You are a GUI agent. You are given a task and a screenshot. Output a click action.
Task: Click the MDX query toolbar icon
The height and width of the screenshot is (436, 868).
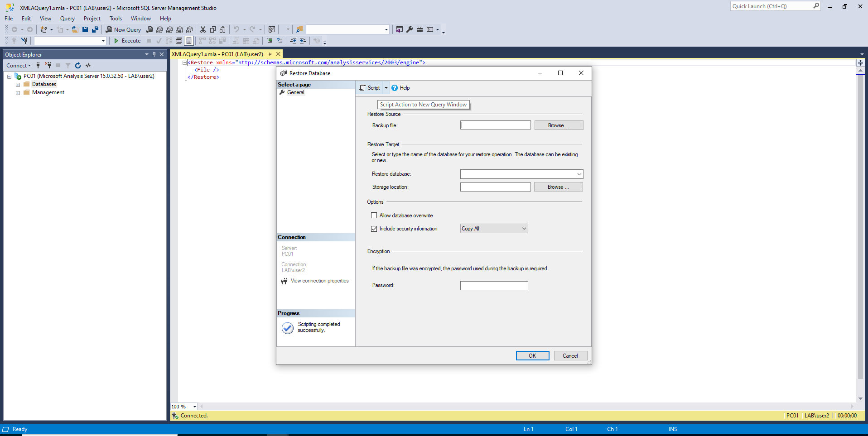point(159,29)
